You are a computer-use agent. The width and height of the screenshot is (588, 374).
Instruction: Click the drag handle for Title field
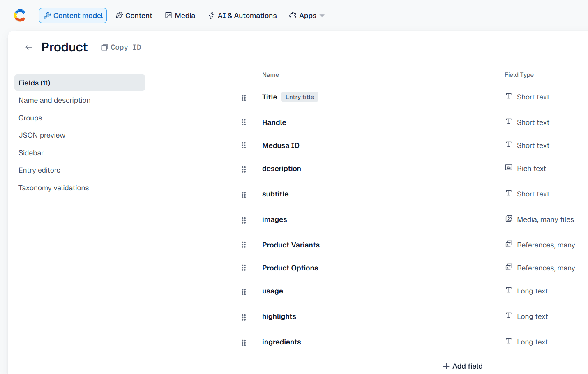[244, 98]
